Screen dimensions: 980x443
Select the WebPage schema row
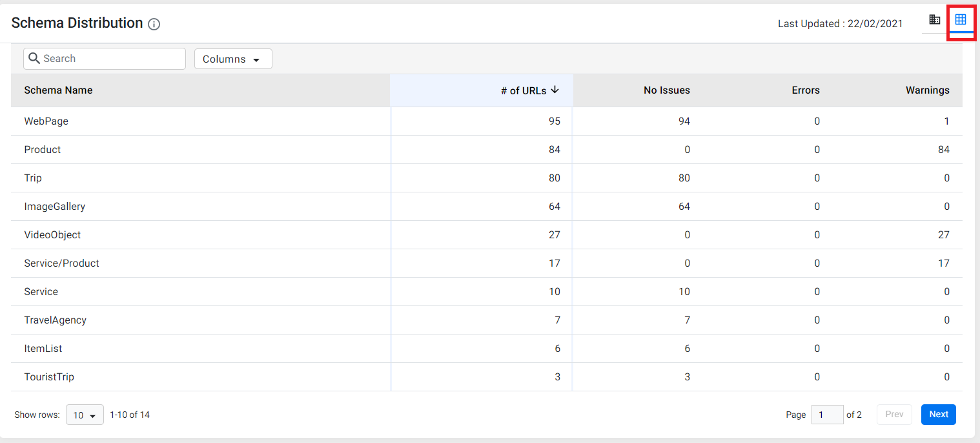[x=487, y=121]
